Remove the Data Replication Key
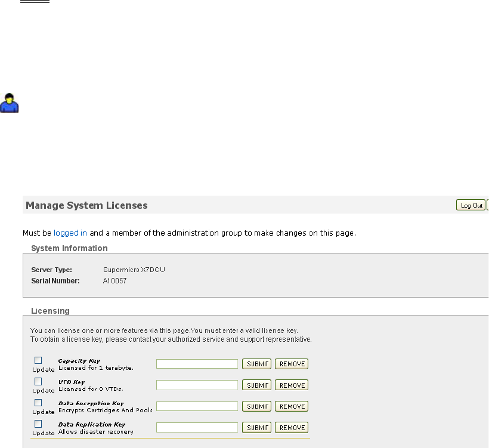 click(292, 428)
